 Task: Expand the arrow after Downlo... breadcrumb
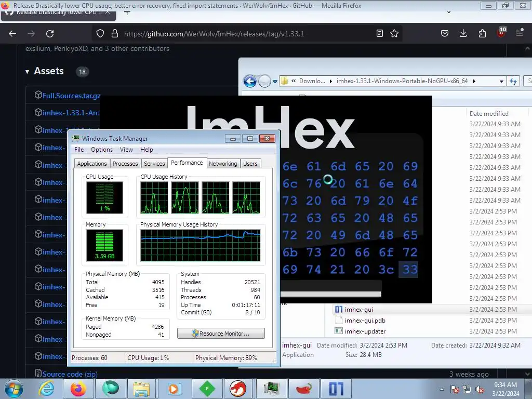click(330, 81)
